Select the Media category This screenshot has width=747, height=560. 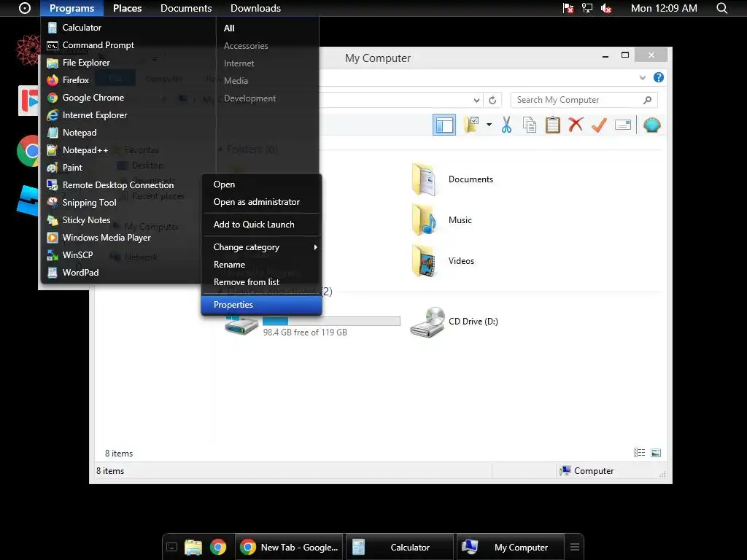coord(236,81)
